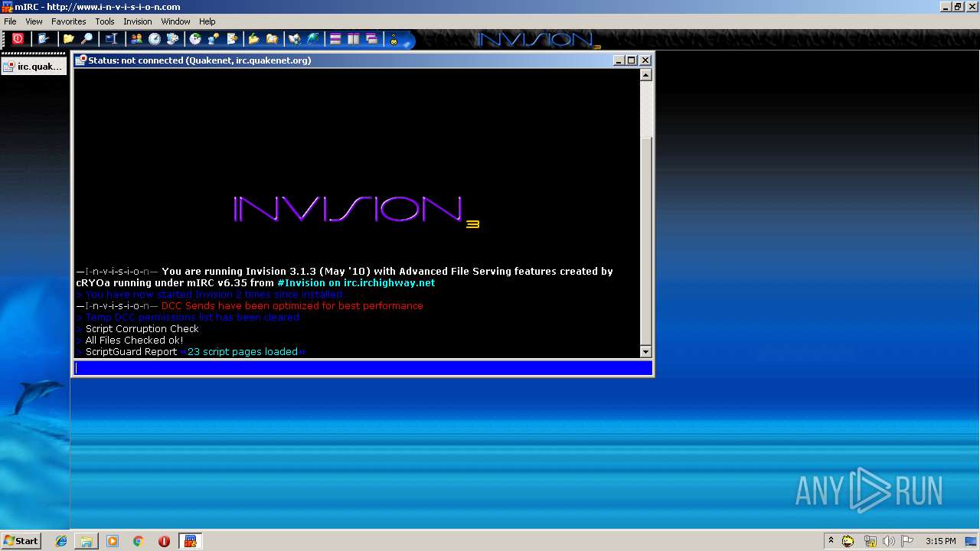Click #Invision on irc.irchighway.net link
Screen dimensions: 980x551
point(356,283)
